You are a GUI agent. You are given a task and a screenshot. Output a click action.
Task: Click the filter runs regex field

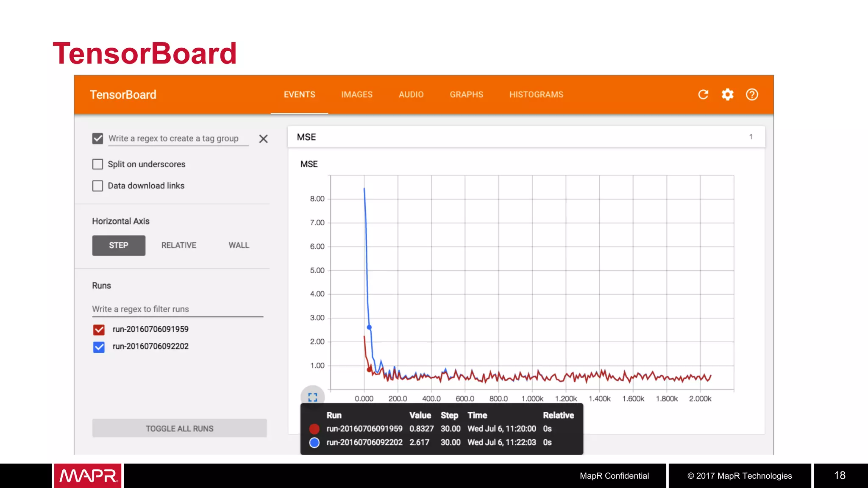tap(177, 309)
